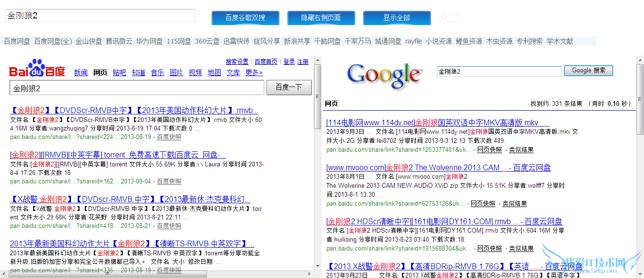Viewport: 644px width, 278px height.
Task: Click left pane horizontal scrollbar left arrow
Action: tap(4, 274)
